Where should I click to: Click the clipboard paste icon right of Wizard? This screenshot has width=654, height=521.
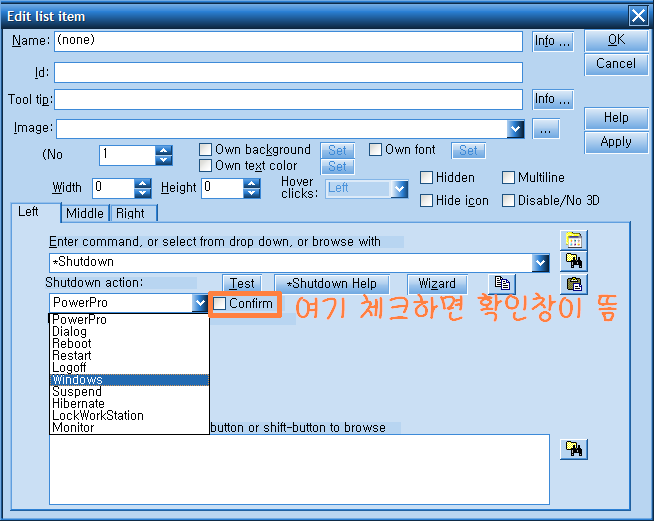tap(574, 284)
